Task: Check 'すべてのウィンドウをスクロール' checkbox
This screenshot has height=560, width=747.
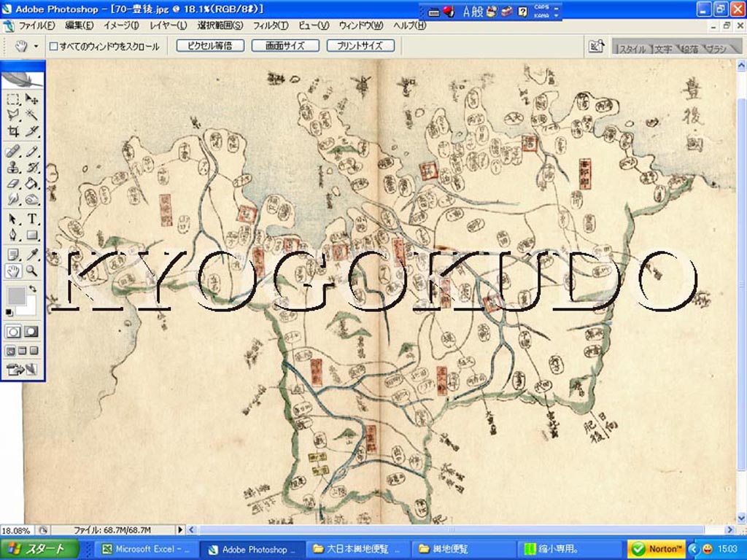Action: pos(54,46)
